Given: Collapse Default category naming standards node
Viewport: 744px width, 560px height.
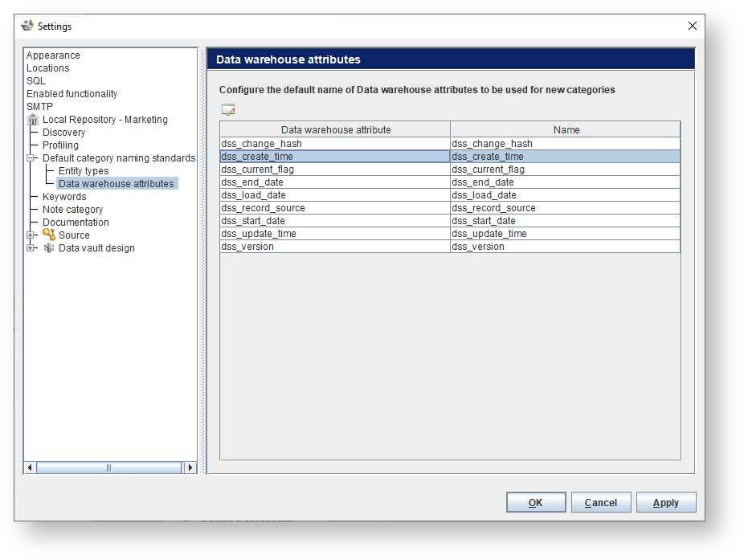Looking at the screenshot, I should tap(31, 158).
